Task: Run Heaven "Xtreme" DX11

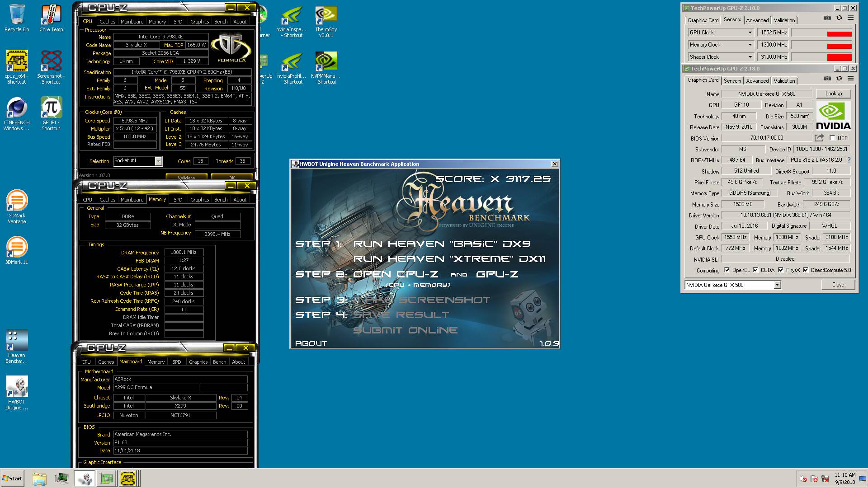Action: point(449,259)
